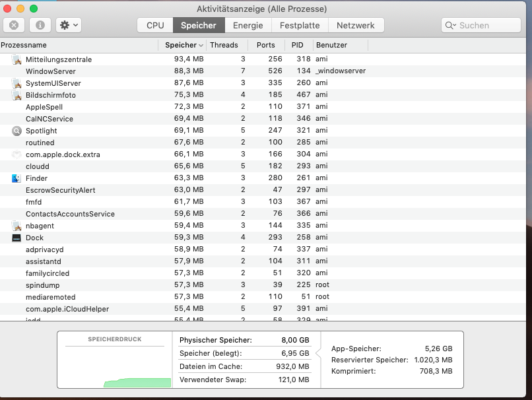
Task: Click the Speicherdruck memory pressure graph
Action: tap(115, 367)
